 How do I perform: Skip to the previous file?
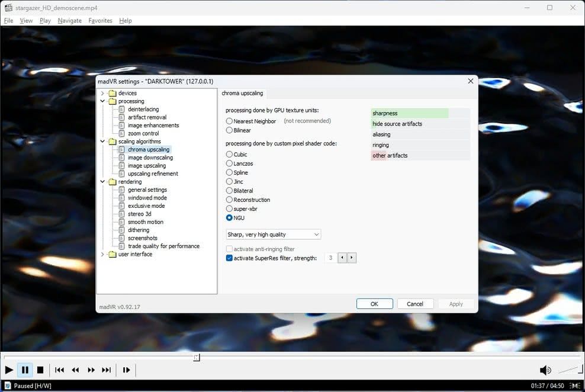(60, 370)
